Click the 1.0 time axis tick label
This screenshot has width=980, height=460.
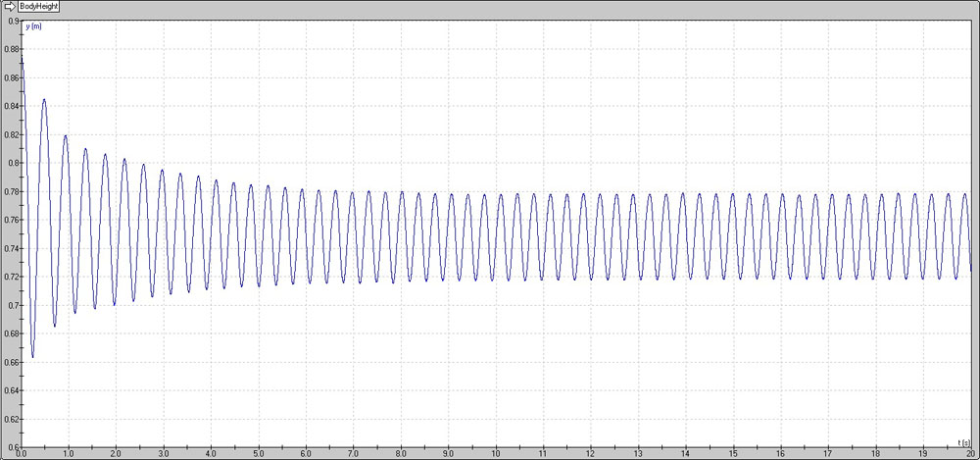point(69,453)
